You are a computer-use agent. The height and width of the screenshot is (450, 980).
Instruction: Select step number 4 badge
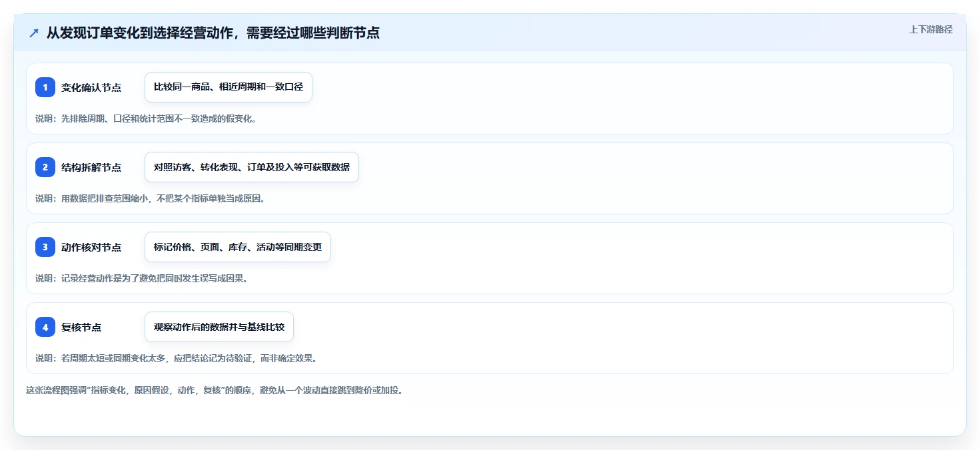tap(45, 327)
